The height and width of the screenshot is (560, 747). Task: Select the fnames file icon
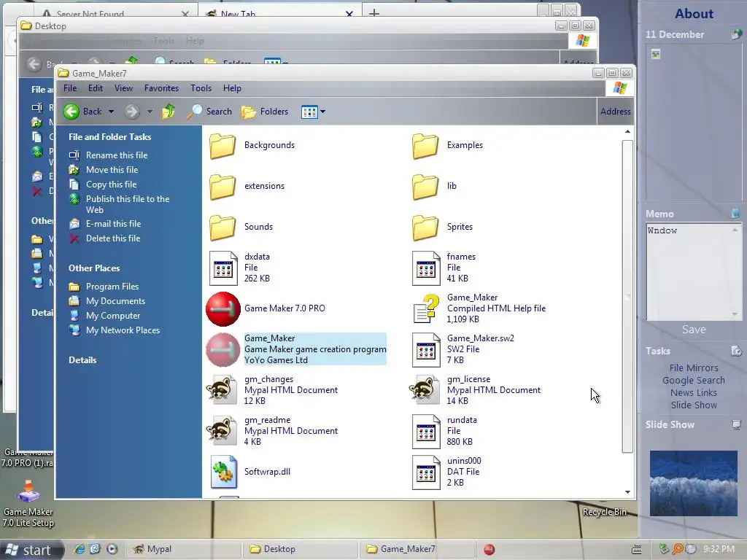[x=426, y=268]
